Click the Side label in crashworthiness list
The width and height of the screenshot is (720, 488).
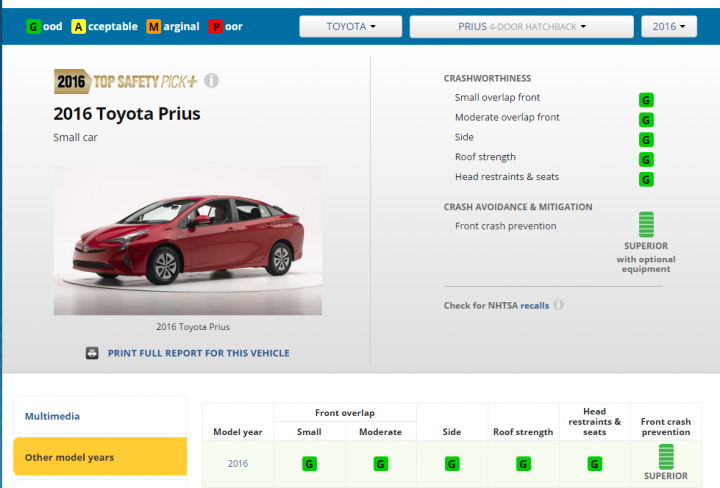coord(464,137)
